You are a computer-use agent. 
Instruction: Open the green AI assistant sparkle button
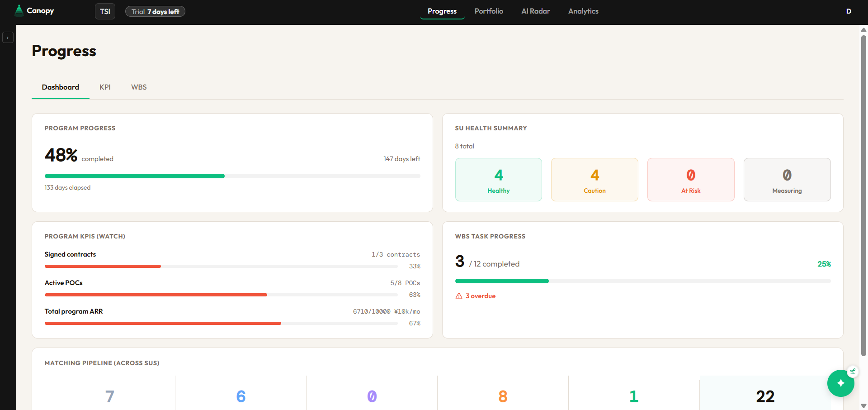coord(840,383)
